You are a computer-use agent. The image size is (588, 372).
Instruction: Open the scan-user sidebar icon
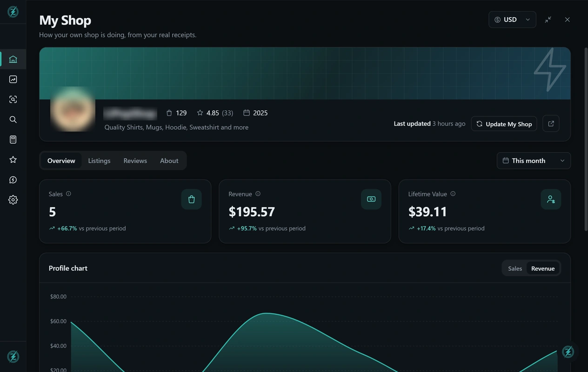tap(13, 100)
